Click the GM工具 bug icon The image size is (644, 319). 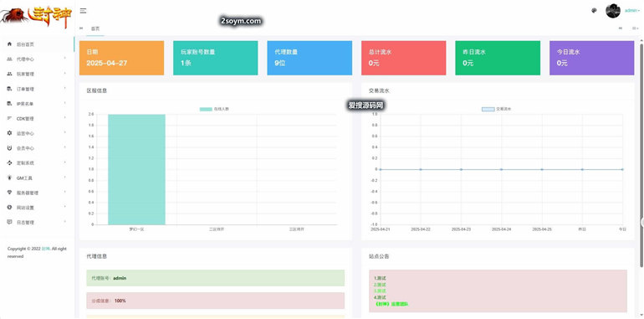click(x=9, y=178)
